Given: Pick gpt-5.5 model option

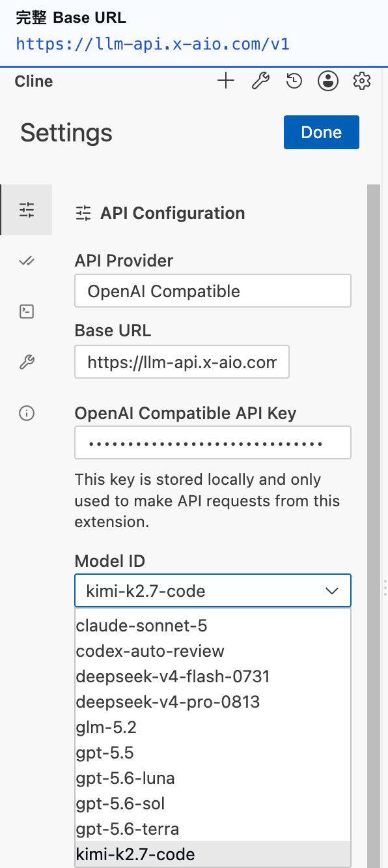Looking at the screenshot, I should point(213,753).
